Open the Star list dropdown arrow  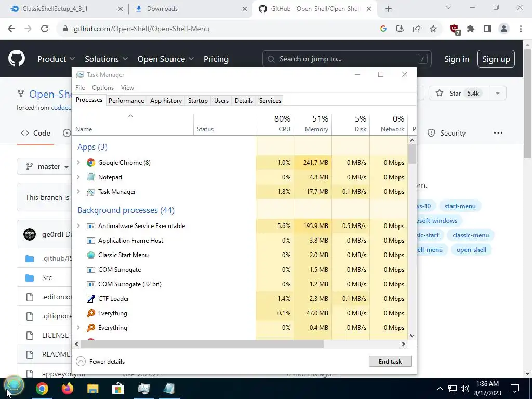point(498,94)
